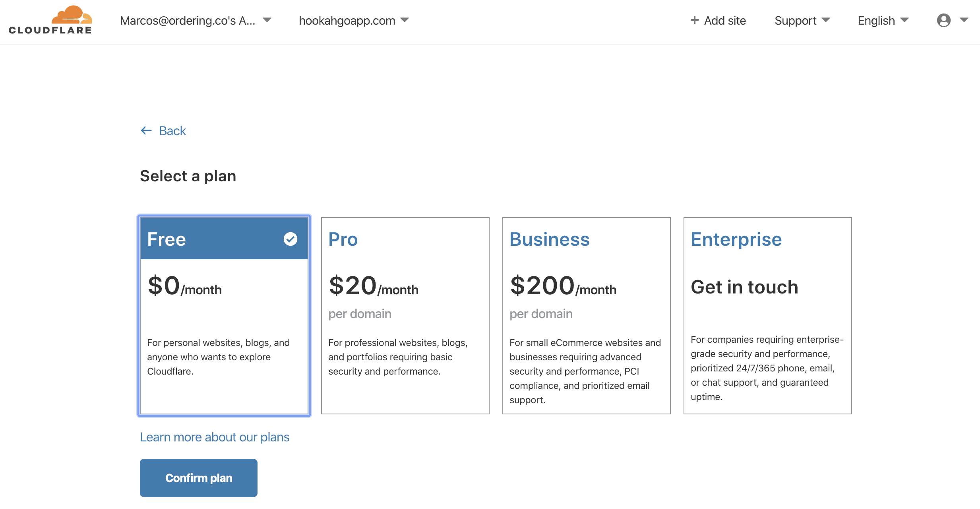Choose the Enterprise plan card
980x509 pixels.
(767, 315)
